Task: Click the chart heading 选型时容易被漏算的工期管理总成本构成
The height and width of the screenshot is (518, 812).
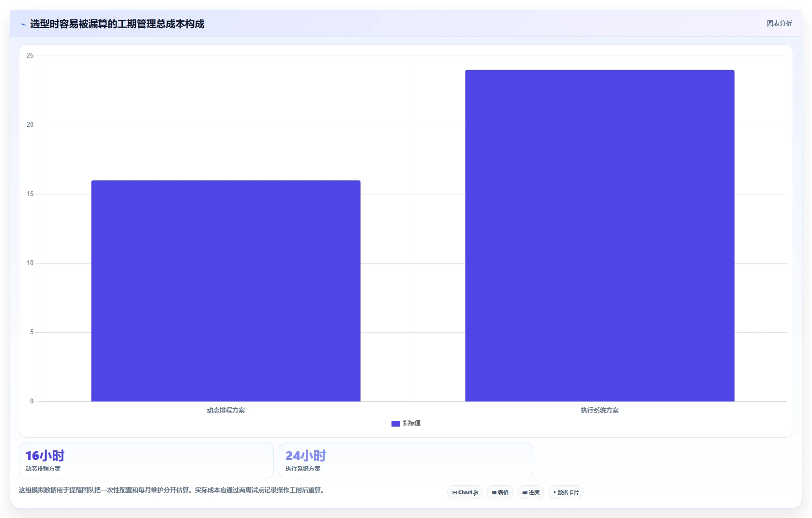Action: 117,24
